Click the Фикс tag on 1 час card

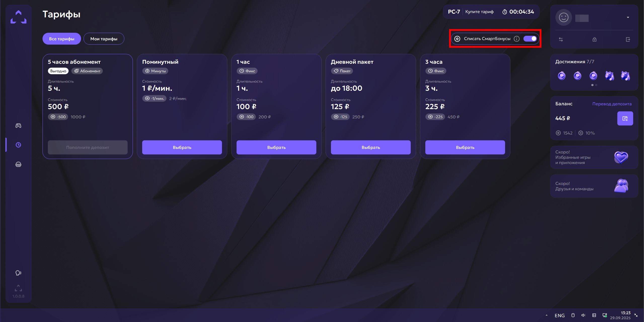tap(247, 71)
